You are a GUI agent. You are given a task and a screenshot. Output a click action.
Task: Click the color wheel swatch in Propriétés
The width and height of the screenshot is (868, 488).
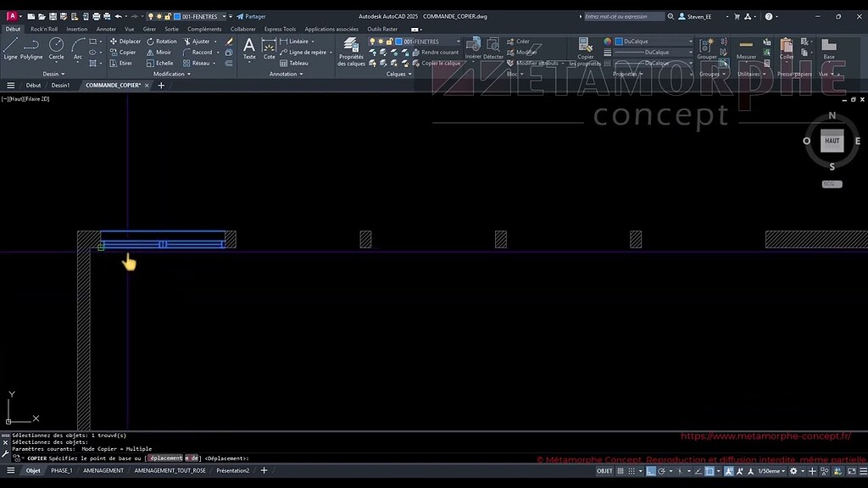(607, 40)
